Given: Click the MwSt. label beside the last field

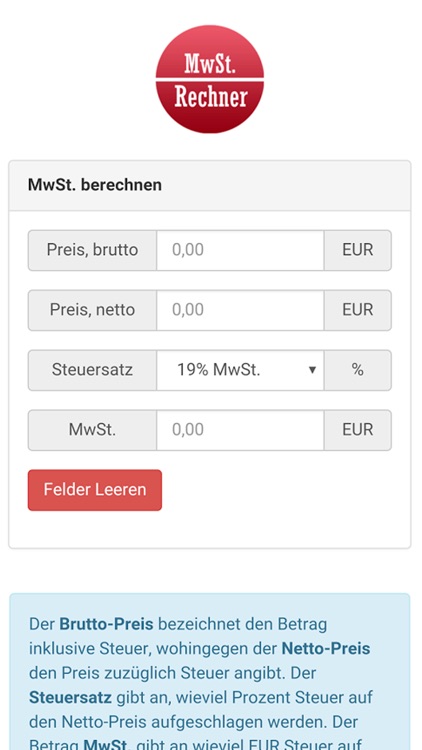Looking at the screenshot, I should (x=92, y=430).
